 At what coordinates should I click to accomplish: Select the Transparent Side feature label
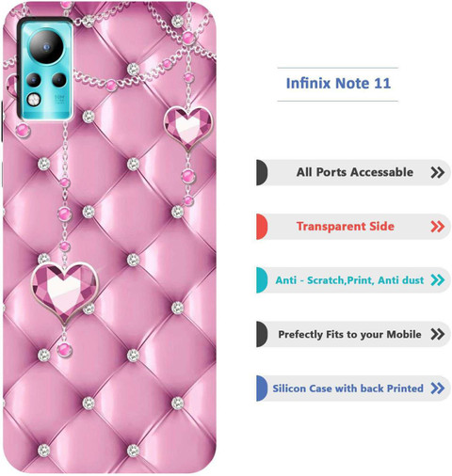[346, 227]
